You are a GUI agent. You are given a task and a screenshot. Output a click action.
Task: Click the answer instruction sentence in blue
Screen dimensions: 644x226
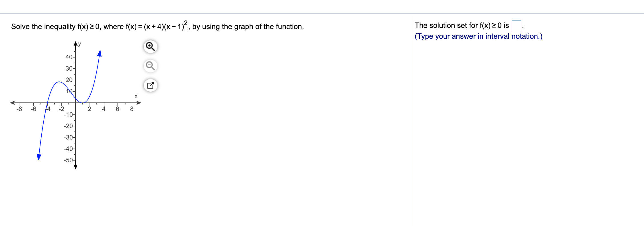pyautogui.click(x=478, y=36)
